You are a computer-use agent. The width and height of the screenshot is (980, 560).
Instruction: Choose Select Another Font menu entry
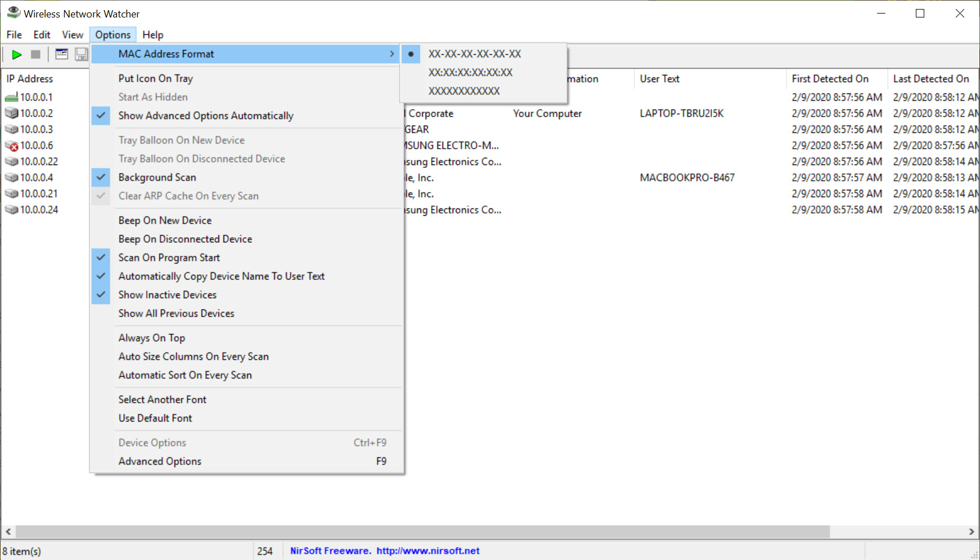point(162,399)
